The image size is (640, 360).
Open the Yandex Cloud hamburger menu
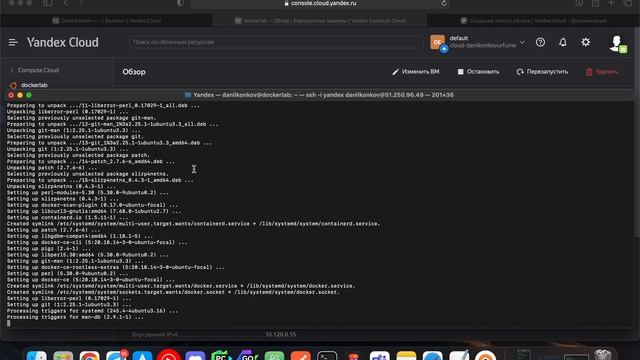point(13,42)
